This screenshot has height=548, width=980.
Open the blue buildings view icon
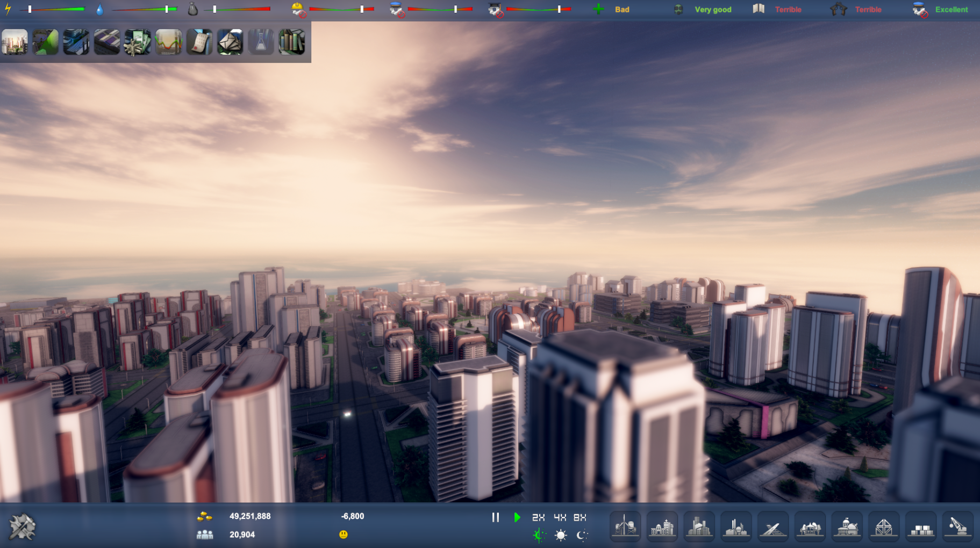point(76,42)
